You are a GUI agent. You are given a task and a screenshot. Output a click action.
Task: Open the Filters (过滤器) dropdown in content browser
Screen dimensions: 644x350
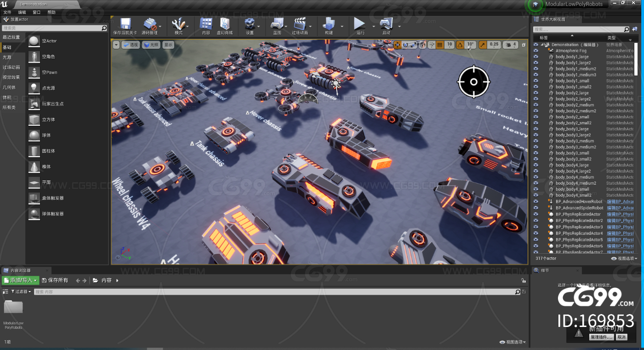(x=21, y=292)
